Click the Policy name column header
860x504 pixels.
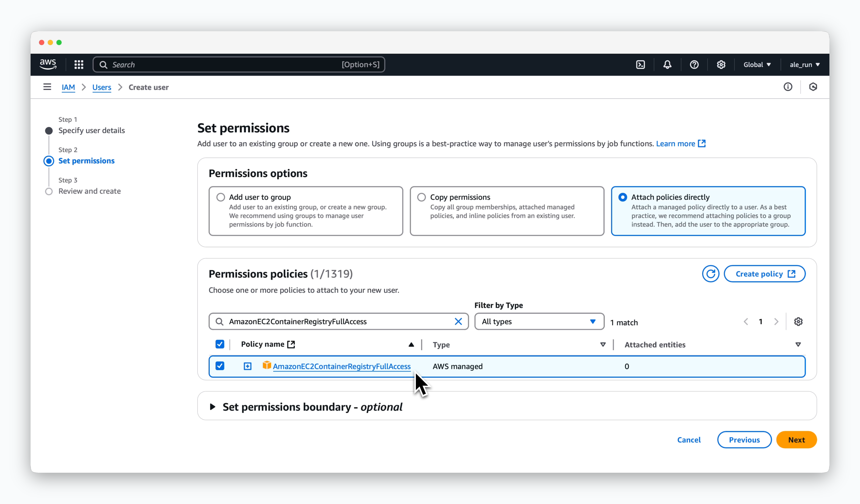click(x=263, y=344)
